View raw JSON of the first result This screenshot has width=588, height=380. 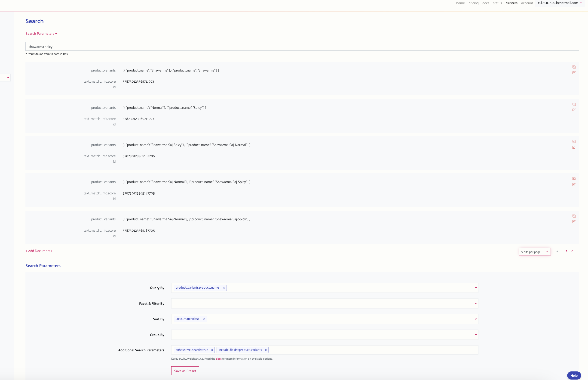[574, 67]
